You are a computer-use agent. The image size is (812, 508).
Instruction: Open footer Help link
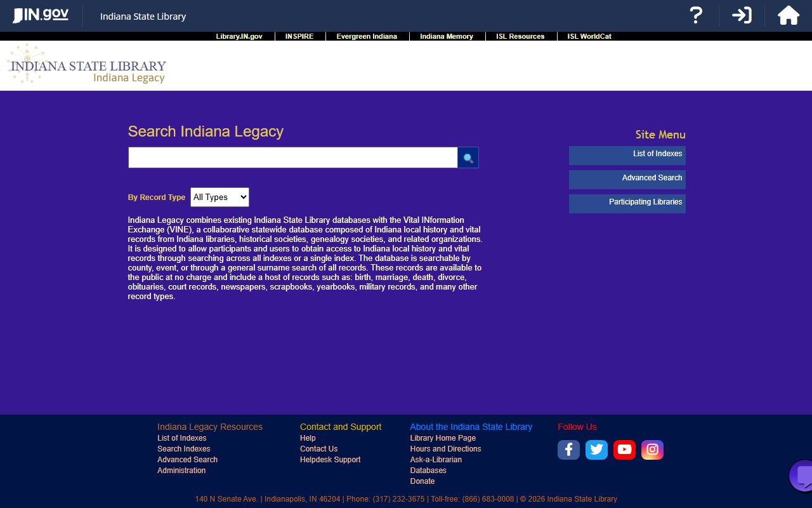coord(308,438)
